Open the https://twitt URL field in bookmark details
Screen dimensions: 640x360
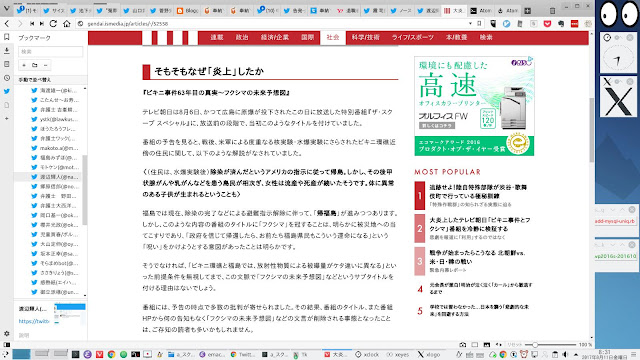coord(34,321)
